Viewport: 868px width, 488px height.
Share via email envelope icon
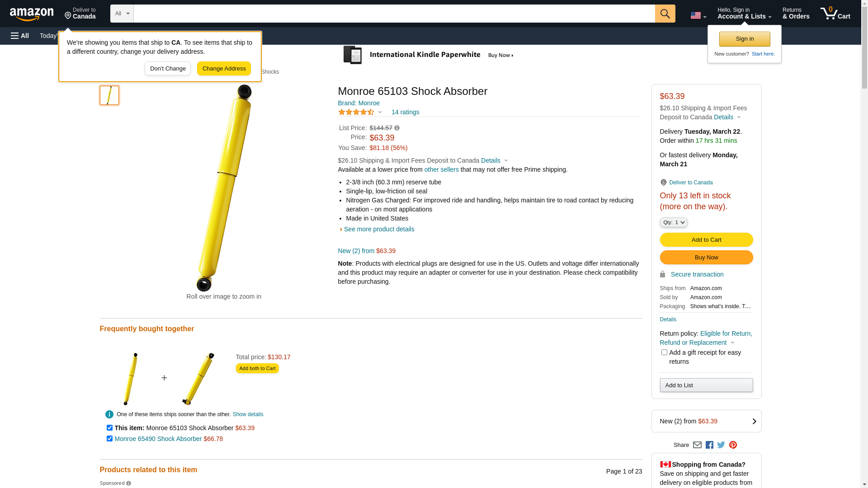tap(697, 445)
